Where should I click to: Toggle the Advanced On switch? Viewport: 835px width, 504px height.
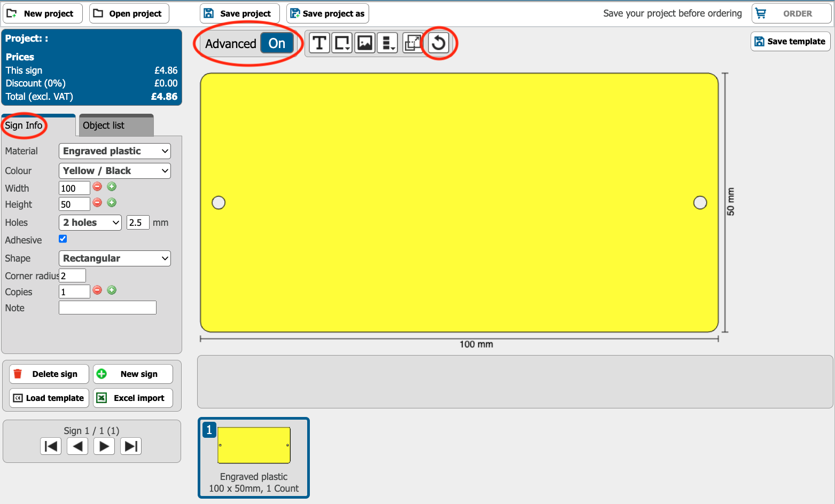277,44
